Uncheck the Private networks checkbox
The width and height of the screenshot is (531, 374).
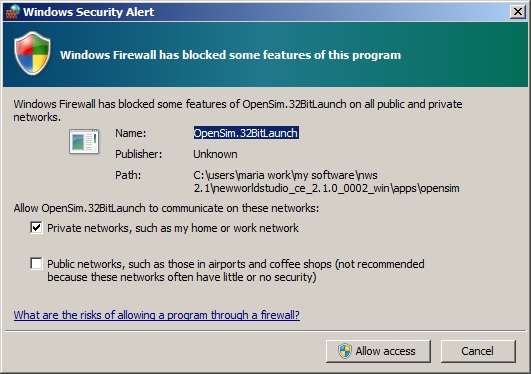(x=36, y=228)
